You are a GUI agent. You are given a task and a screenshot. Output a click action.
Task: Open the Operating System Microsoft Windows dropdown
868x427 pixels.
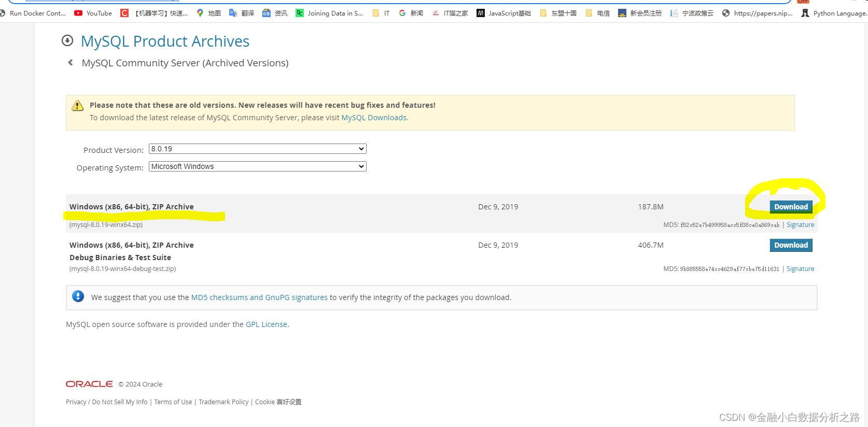258,166
